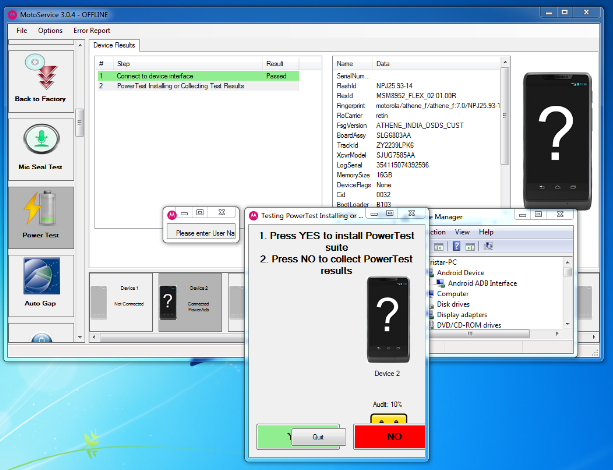The width and height of the screenshot is (613, 470).
Task: Click the large unknown phone image in main window
Action: click(557, 141)
